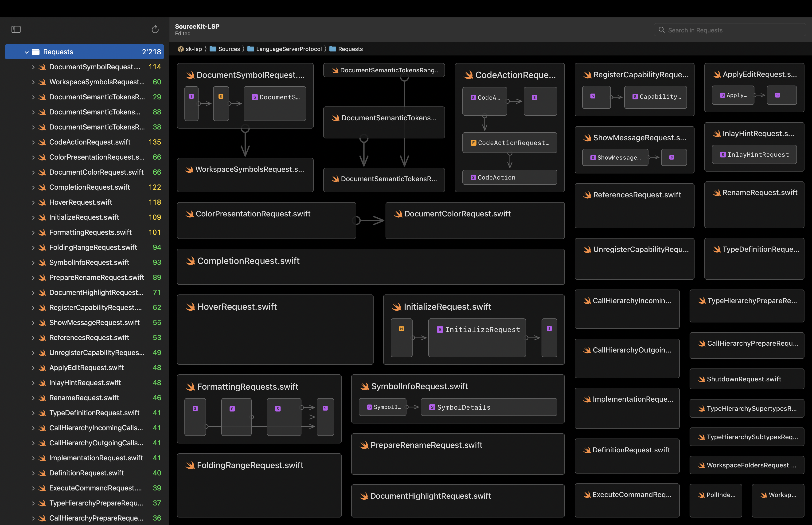
Task: Click the search magnifier icon
Action: click(x=661, y=30)
